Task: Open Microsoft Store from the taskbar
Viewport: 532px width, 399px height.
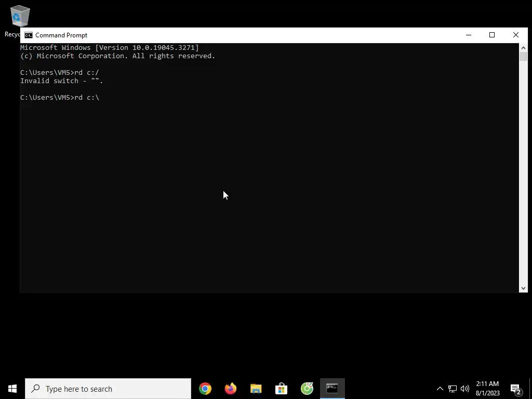Action: (x=281, y=389)
